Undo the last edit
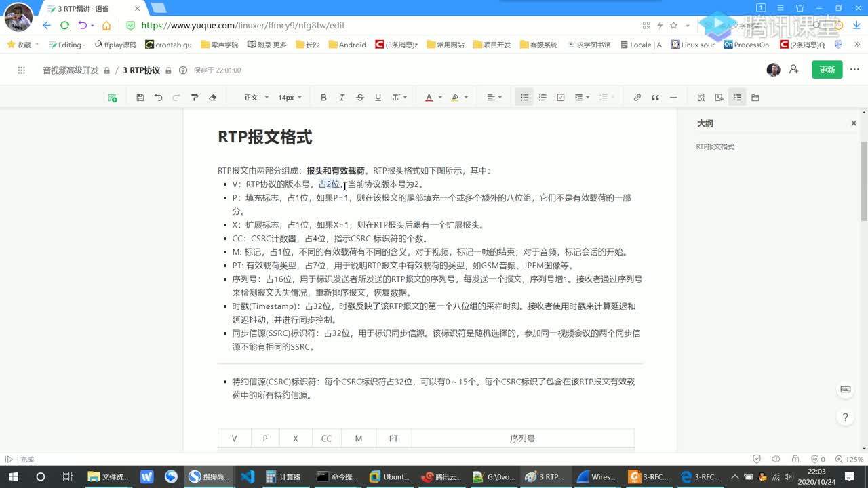 tap(158, 98)
